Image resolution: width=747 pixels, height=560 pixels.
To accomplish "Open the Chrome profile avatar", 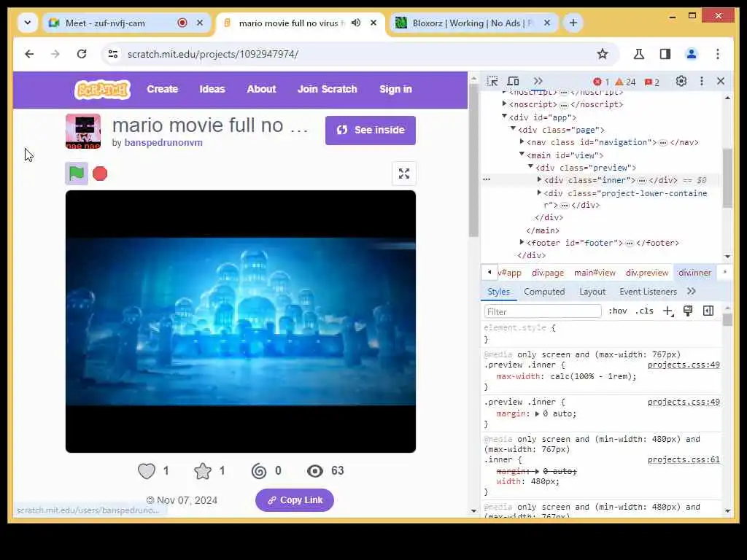I will 692,54.
